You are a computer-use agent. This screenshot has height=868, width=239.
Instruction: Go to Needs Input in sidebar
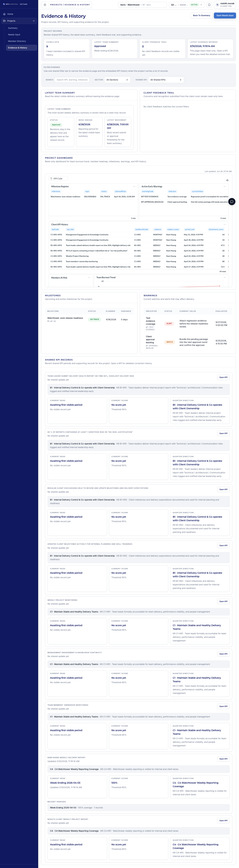(14, 35)
